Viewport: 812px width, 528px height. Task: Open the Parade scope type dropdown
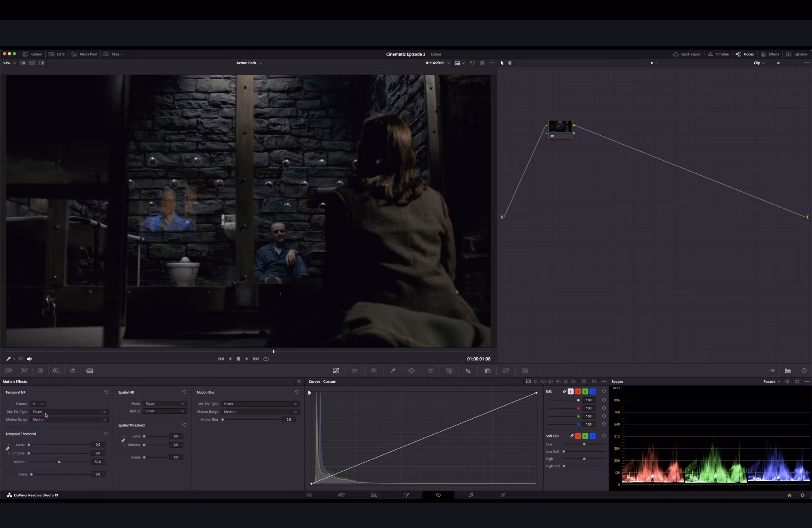point(772,382)
